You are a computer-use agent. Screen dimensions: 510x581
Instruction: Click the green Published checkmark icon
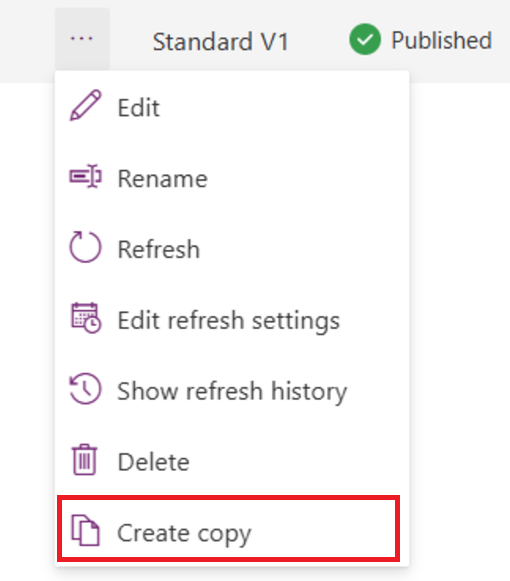coord(365,39)
